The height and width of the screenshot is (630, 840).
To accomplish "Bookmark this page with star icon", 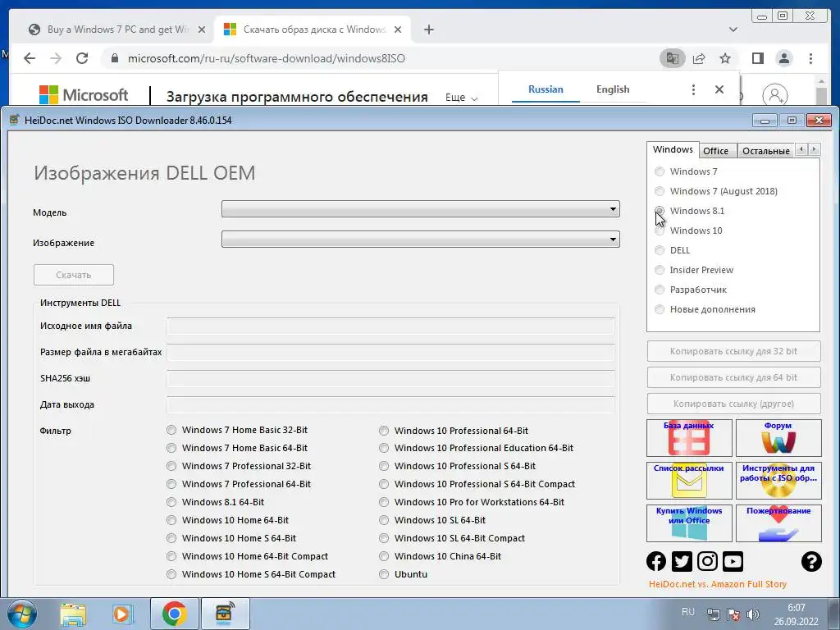I will [725, 58].
